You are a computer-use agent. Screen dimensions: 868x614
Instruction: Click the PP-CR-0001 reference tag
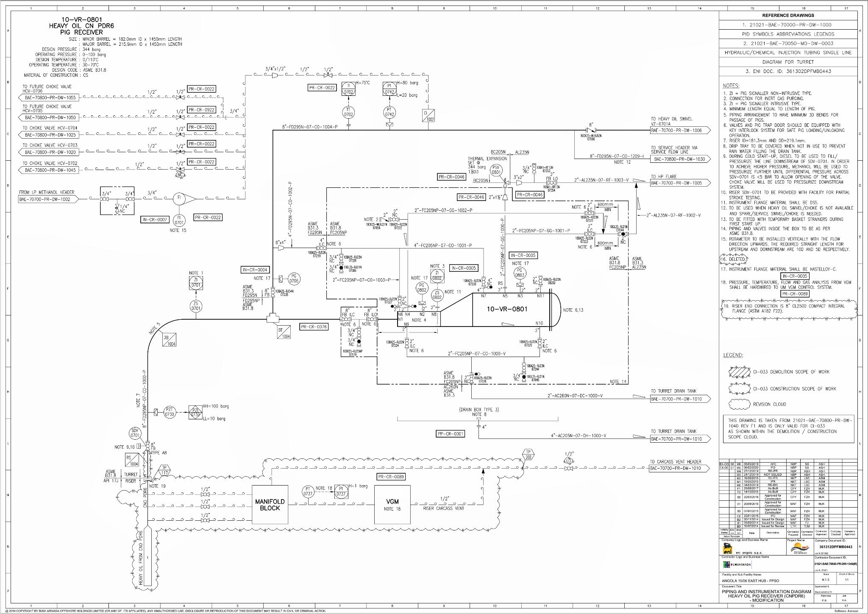451,434
